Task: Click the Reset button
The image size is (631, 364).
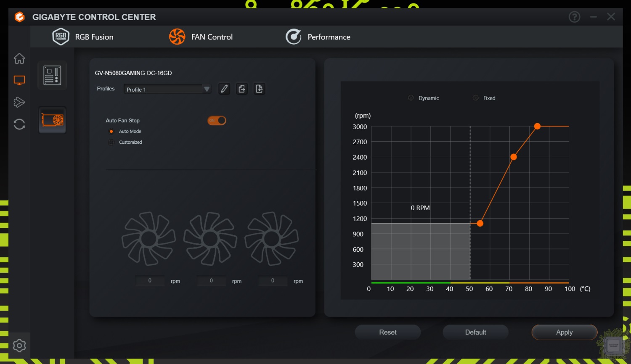Action: pyautogui.click(x=387, y=332)
